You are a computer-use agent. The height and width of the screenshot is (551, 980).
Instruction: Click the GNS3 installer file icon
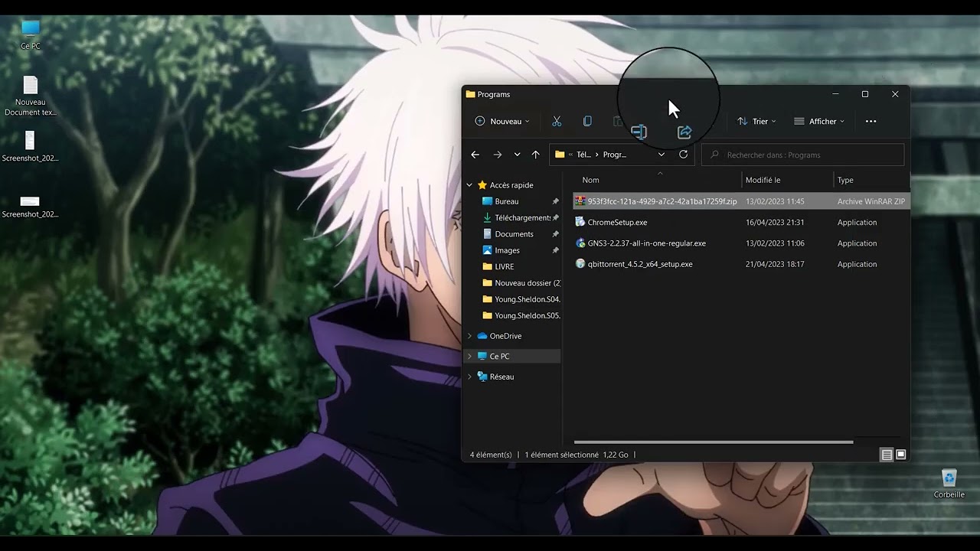[x=580, y=243]
